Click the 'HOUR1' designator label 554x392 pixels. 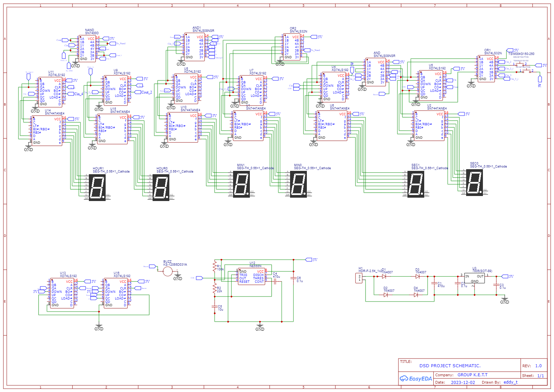[x=98, y=169]
